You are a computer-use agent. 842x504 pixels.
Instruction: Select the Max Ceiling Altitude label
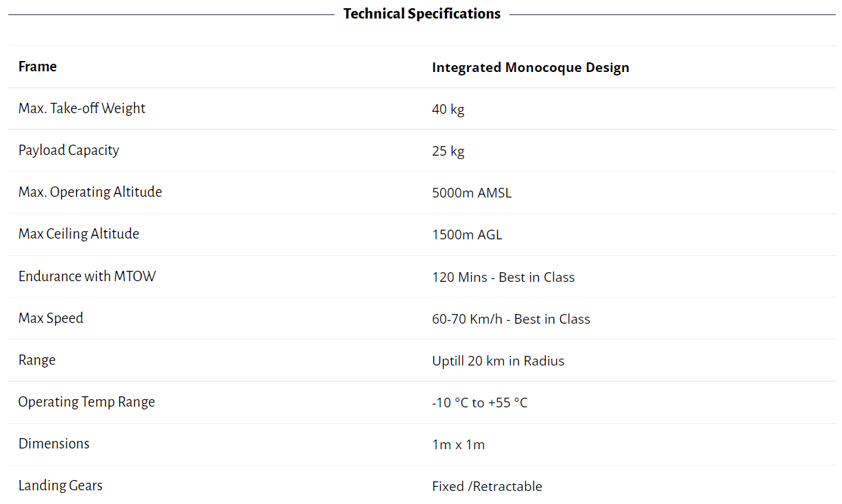[79, 234]
